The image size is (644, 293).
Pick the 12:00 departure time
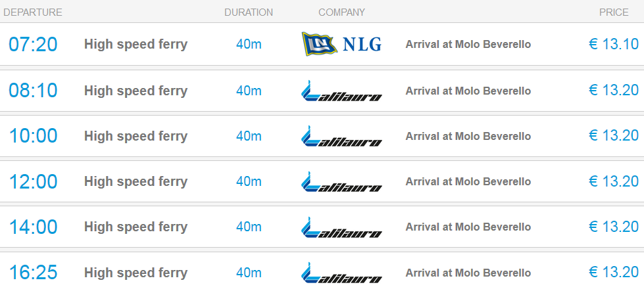coord(33,182)
